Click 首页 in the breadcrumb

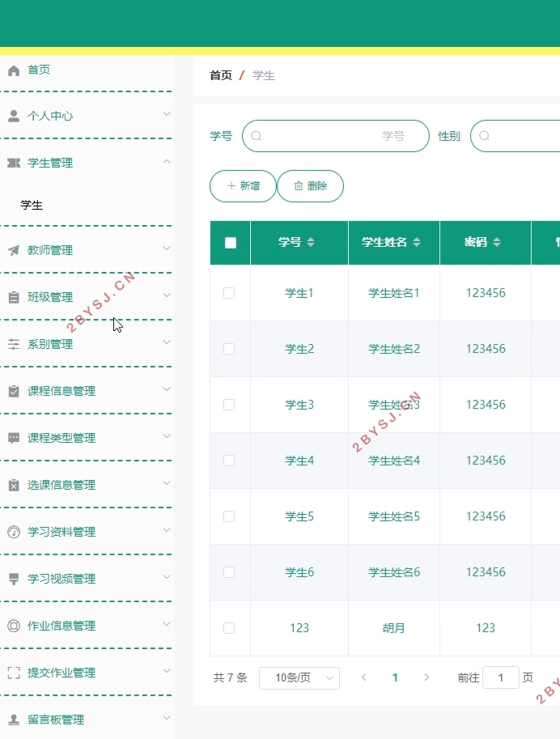coord(221,75)
